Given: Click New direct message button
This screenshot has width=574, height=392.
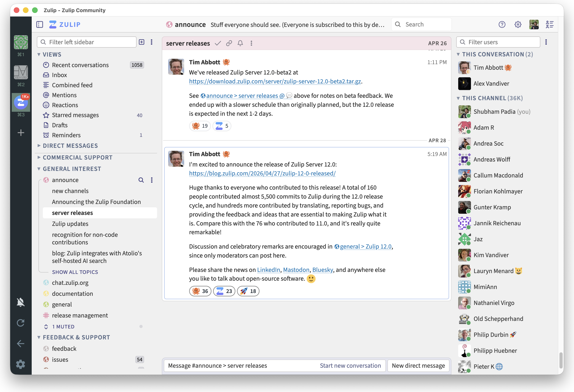Looking at the screenshot, I should pyautogui.click(x=418, y=366).
